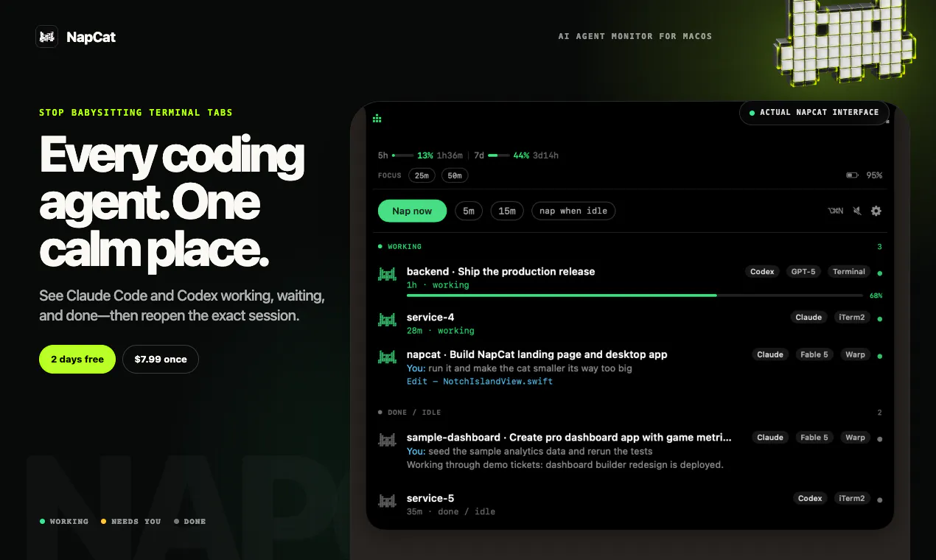Image resolution: width=936 pixels, height=560 pixels.
Task: Click the green grid icon in interface
Action: pos(377,119)
